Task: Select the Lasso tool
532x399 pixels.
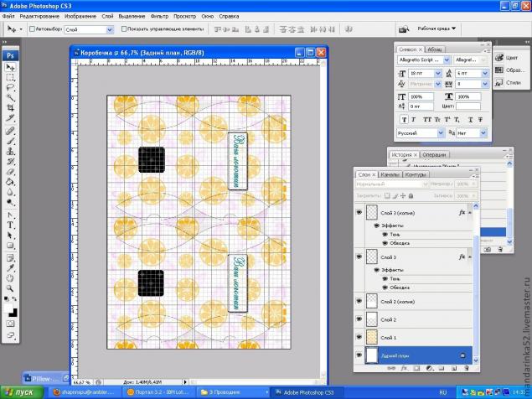Action: (11, 88)
